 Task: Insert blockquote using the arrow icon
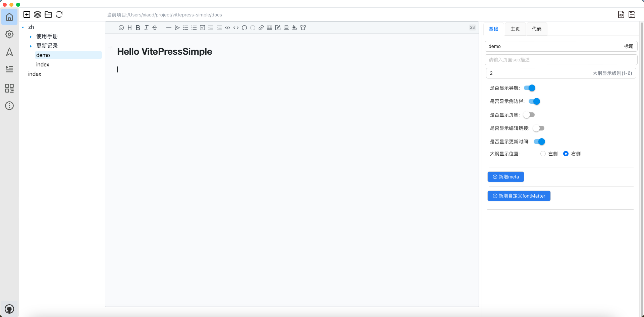[177, 28]
